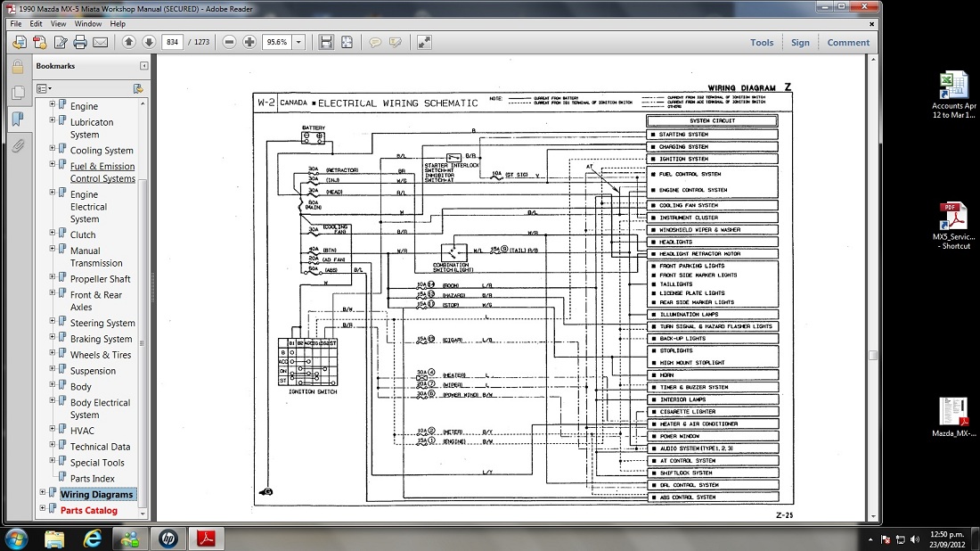The height and width of the screenshot is (551, 980).
Task: Open Windows Explorer from taskbar
Action: [54, 539]
